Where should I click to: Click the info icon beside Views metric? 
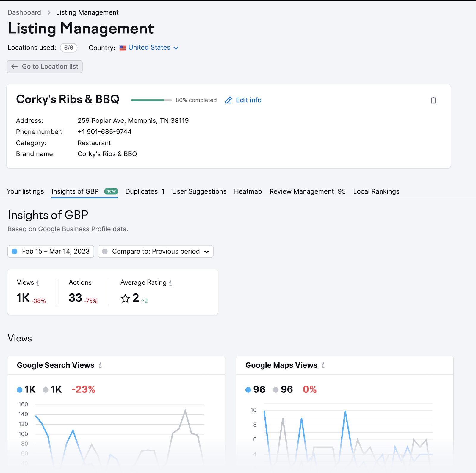click(x=37, y=283)
